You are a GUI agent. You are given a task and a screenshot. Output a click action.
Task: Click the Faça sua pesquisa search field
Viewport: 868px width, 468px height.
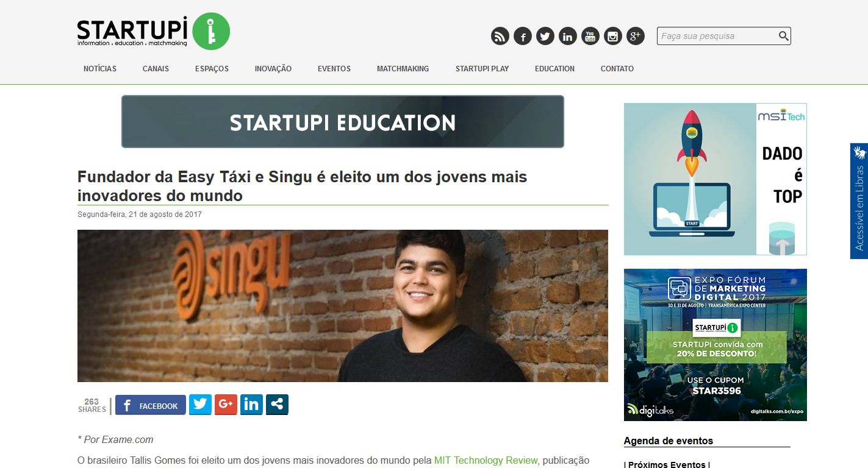coord(717,36)
